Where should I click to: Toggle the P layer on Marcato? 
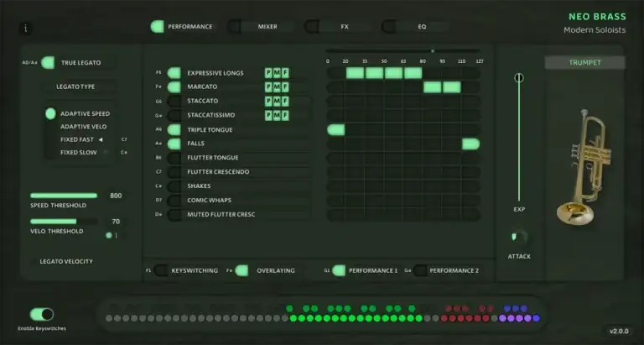[268, 87]
